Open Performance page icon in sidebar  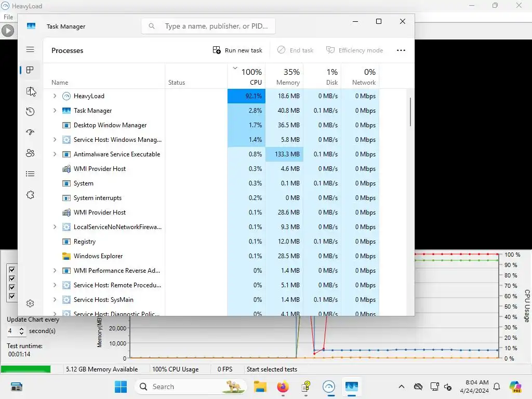30,91
